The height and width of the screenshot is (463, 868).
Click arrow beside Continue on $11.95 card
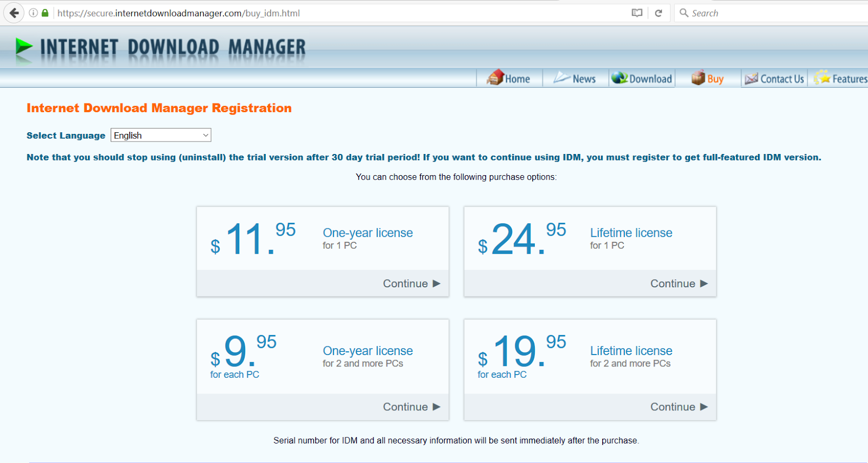click(437, 284)
